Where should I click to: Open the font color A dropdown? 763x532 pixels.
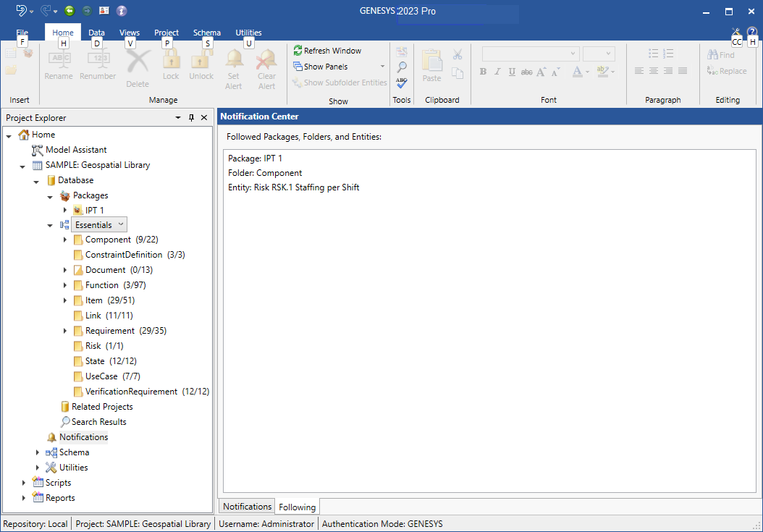tap(587, 72)
